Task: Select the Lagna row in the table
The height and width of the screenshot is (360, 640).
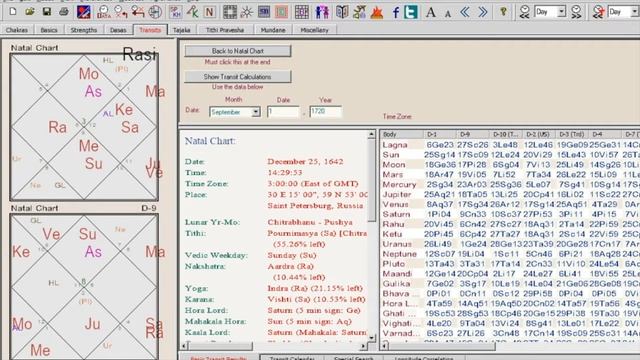Action: point(510,144)
